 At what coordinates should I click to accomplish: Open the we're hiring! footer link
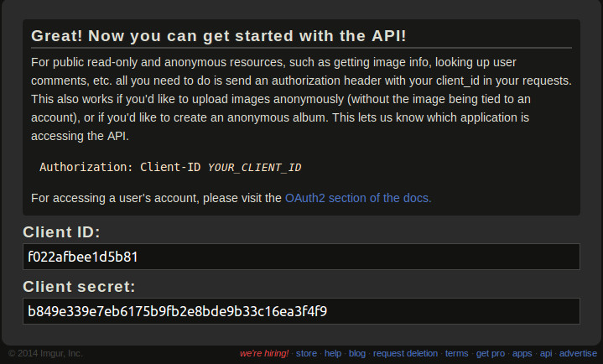pyautogui.click(x=264, y=353)
